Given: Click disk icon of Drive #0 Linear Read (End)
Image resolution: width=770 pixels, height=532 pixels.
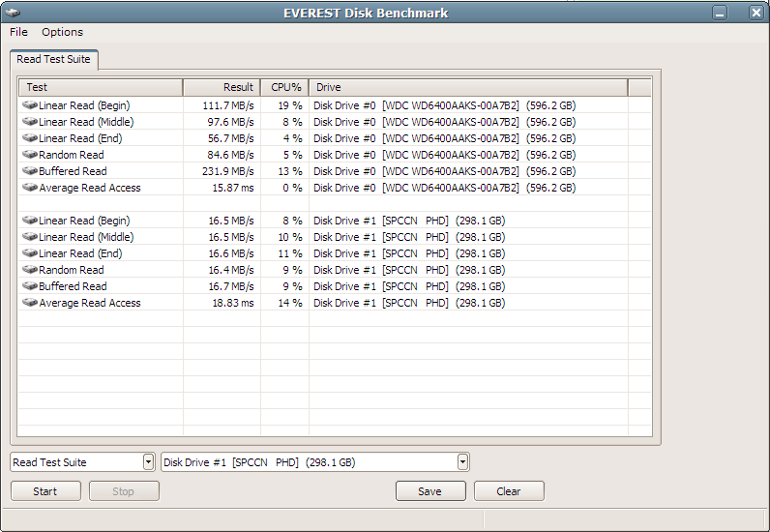Looking at the screenshot, I should pyautogui.click(x=30, y=138).
